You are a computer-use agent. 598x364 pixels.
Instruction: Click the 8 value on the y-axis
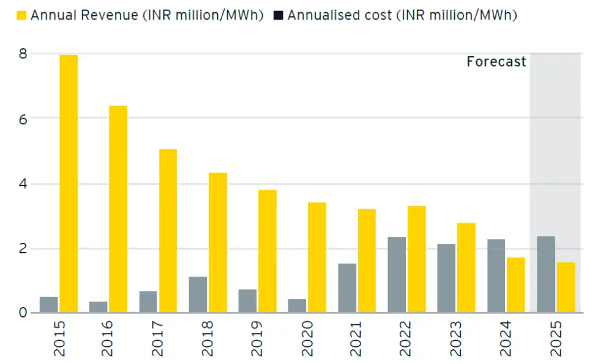point(23,54)
